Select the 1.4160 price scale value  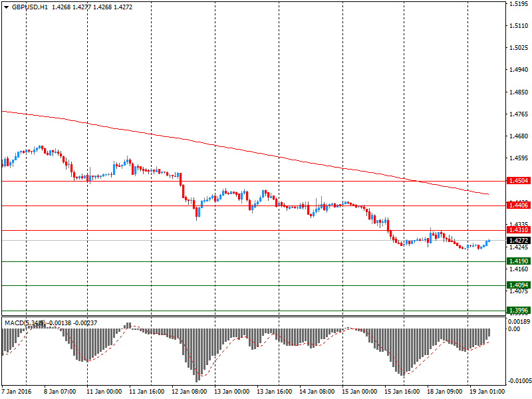(x=519, y=269)
